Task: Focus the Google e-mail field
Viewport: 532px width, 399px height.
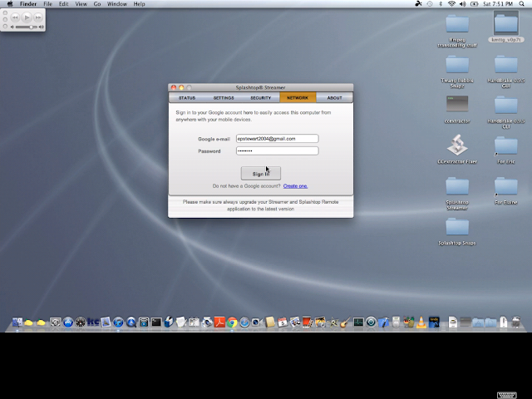Action: pyautogui.click(x=277, y=139)
